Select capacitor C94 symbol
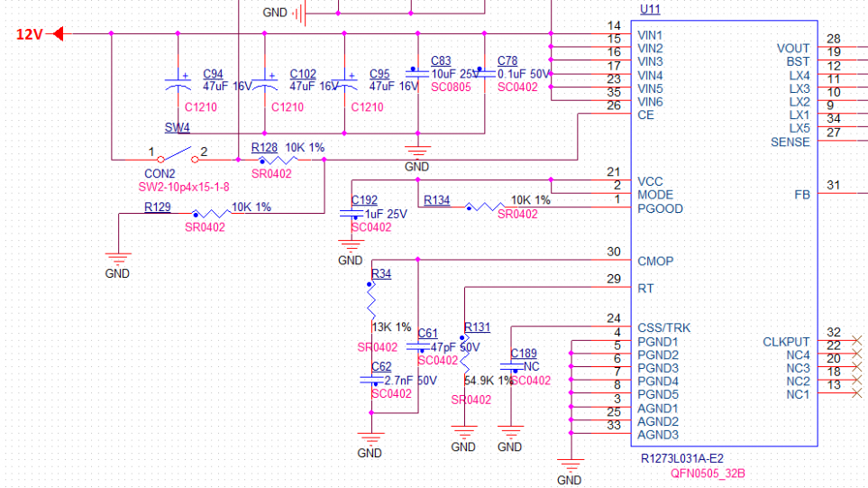Screen dimensions: 868x488 click(x=178, y=81)
